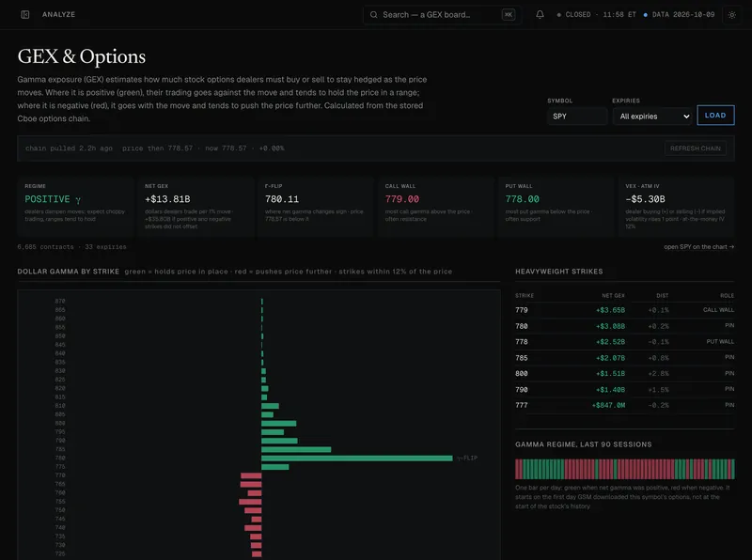Click the search magnifier icon

pyautogui.click(x=373, y=15)
